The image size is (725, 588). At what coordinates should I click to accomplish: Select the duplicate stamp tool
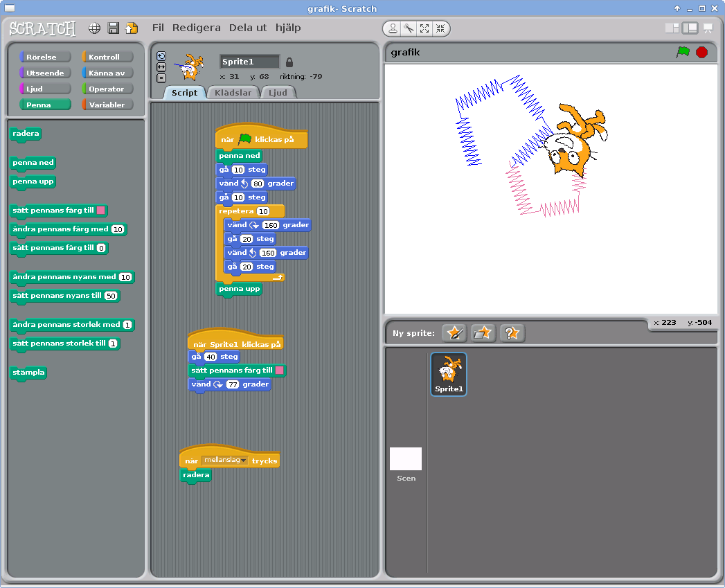393,28
